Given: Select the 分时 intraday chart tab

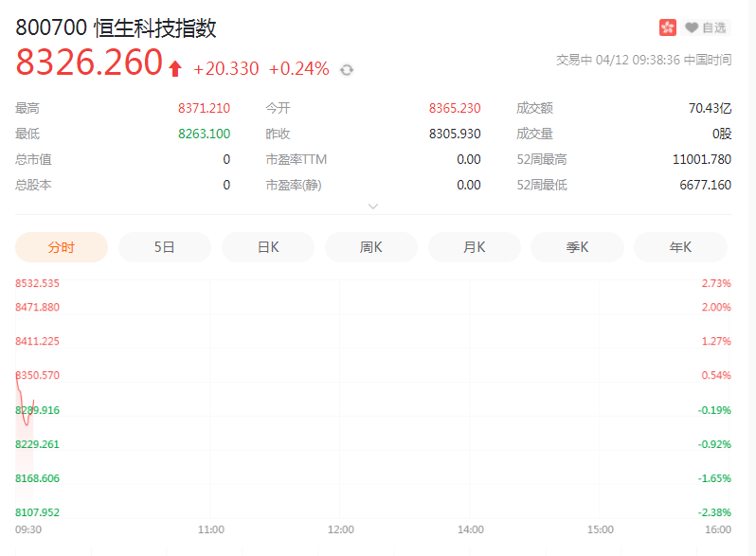Looking at the screenshot, I should (62, 247).
